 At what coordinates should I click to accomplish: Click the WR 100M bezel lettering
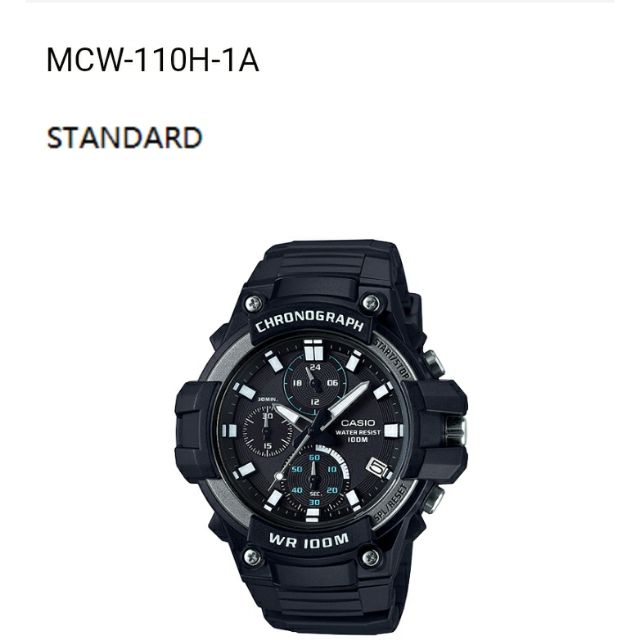309,541
